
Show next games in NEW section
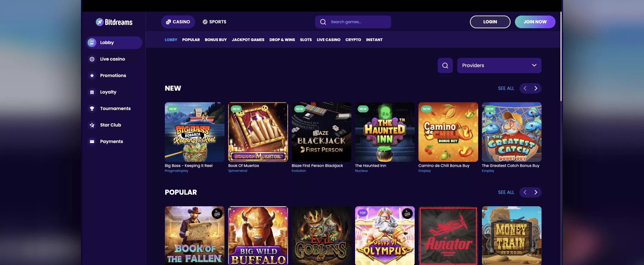(536, 88)
